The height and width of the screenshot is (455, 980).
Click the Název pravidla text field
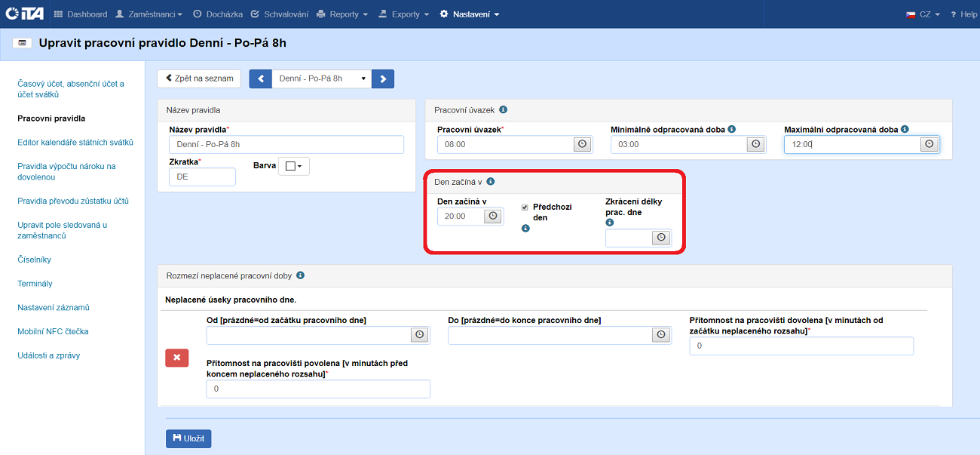tap(286, 144)
